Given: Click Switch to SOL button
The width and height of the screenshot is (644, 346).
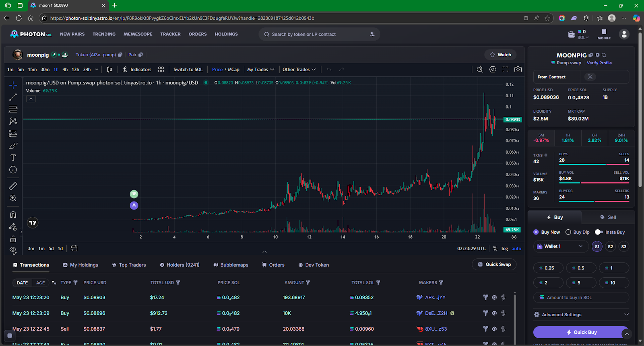Looking at the screenshot, I should coord(188,70).
